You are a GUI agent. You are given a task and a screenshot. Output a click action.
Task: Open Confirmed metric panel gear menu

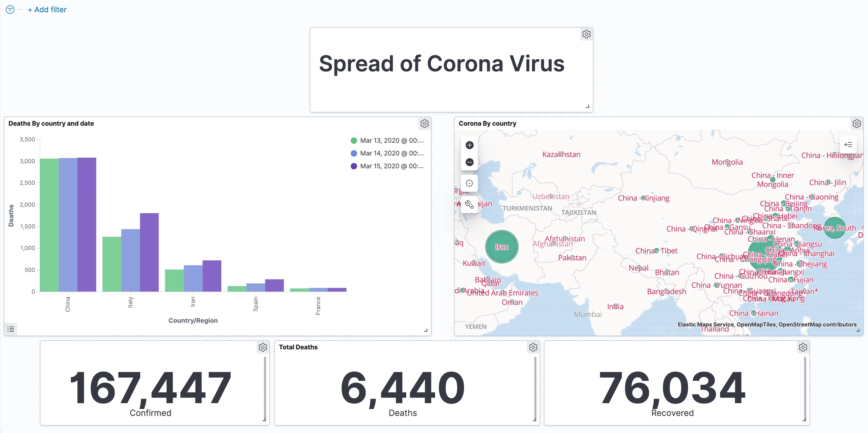coord(263,347)
